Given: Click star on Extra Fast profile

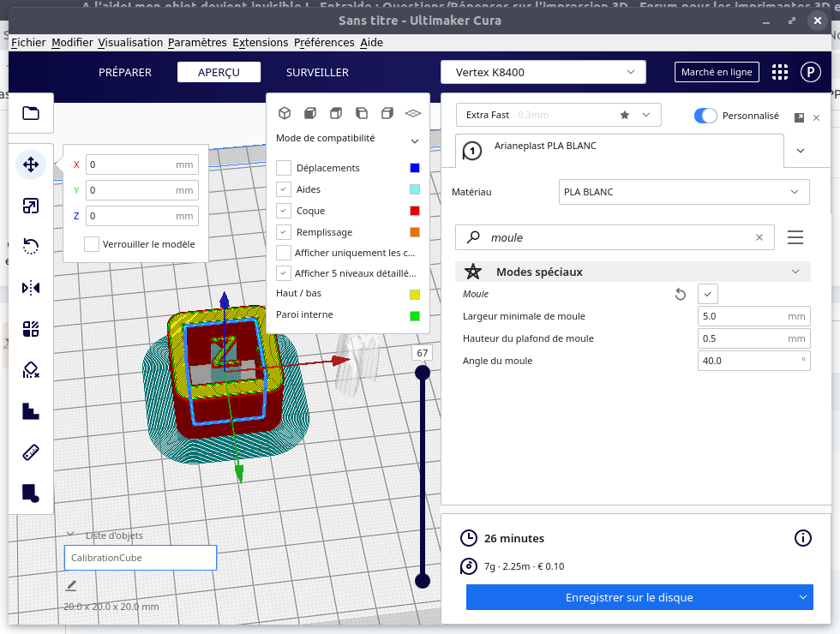Looking at the screenshot, I should 625,115.
